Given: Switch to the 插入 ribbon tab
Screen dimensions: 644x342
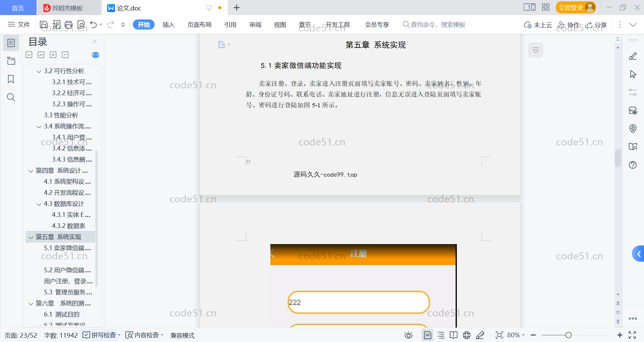Looking at the screenshot, I should click(x=168, y=25).
